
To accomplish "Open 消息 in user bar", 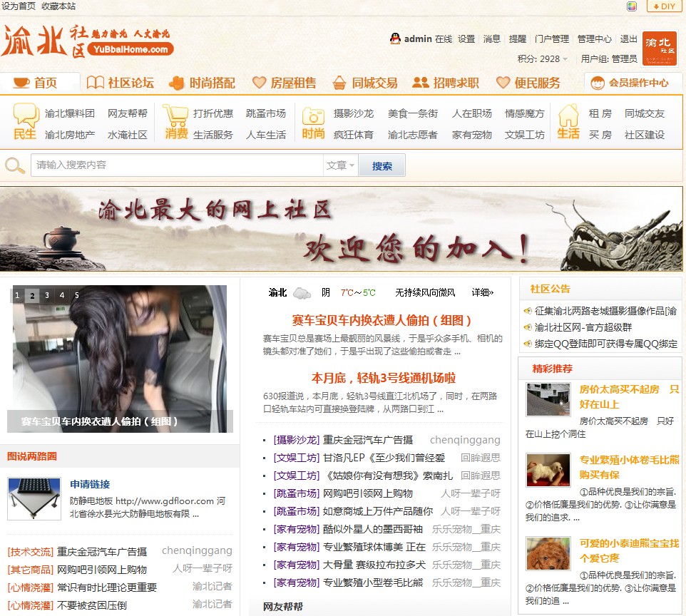I will [492, 39].
